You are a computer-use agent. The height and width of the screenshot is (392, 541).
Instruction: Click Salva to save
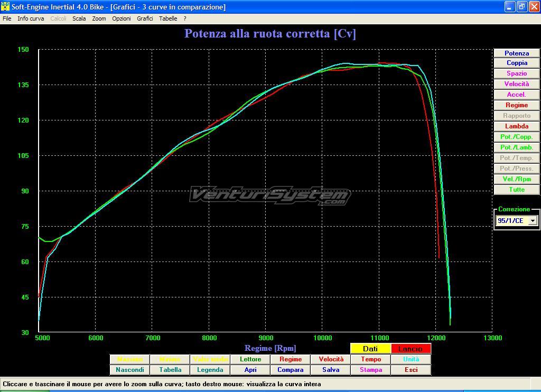(x=331, y=370)
